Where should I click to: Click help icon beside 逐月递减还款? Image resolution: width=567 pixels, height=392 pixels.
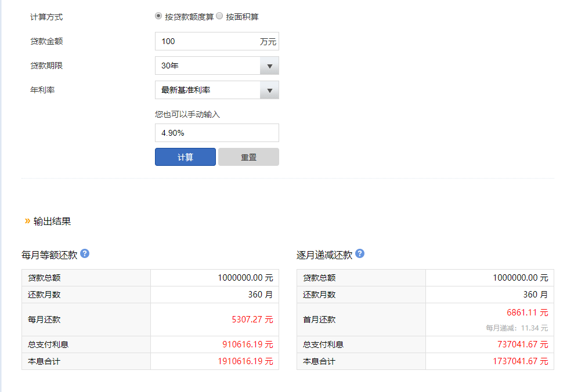click(x=360, y=253)
